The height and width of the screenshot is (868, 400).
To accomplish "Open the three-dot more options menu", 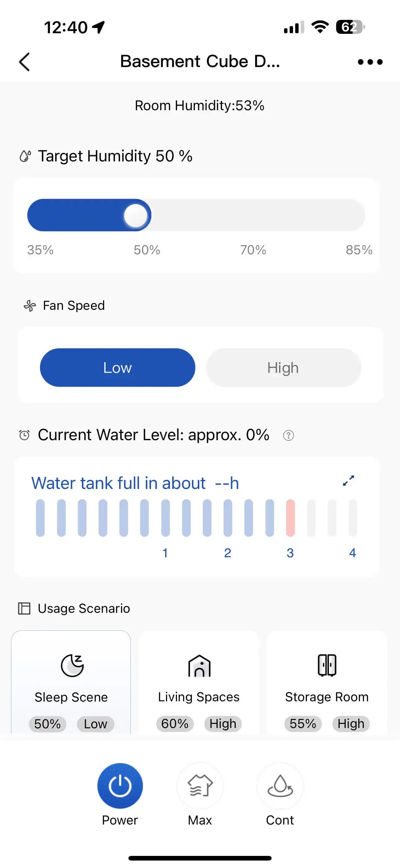I will 370,62.
